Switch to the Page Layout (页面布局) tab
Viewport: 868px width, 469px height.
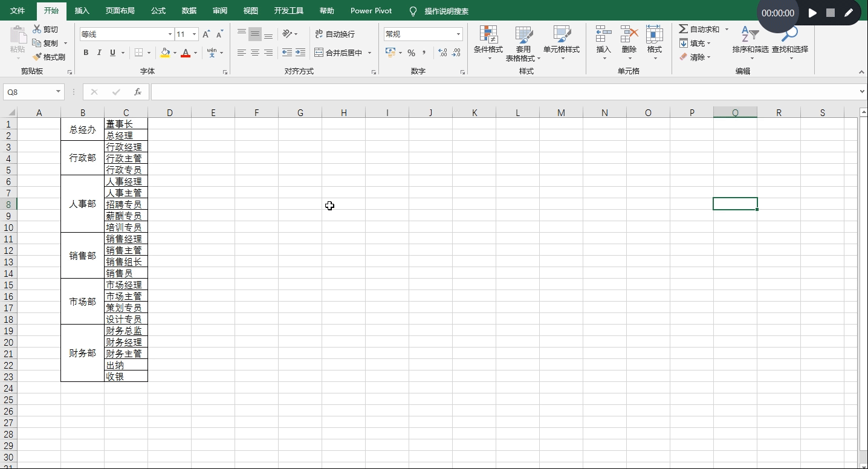(120, 11)
